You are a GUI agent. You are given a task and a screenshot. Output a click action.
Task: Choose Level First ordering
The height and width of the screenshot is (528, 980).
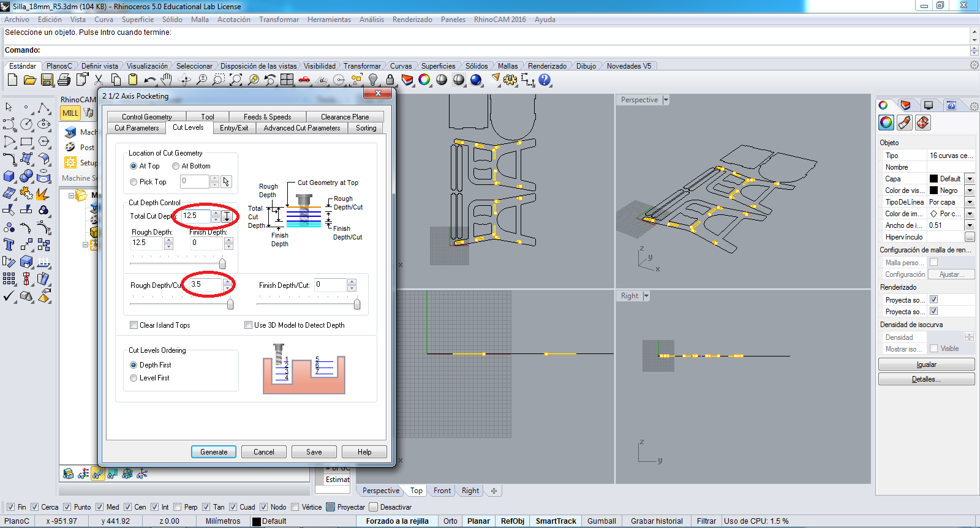coord(134,378)
